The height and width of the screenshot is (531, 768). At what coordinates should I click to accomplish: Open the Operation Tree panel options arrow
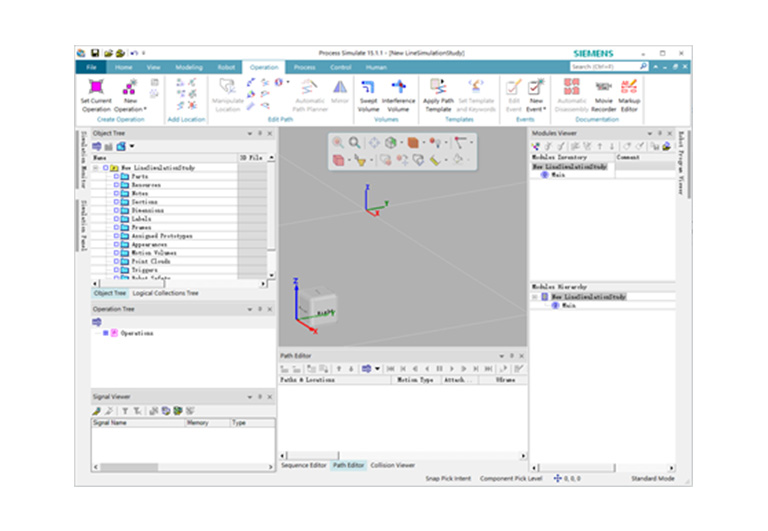[250, 309]
